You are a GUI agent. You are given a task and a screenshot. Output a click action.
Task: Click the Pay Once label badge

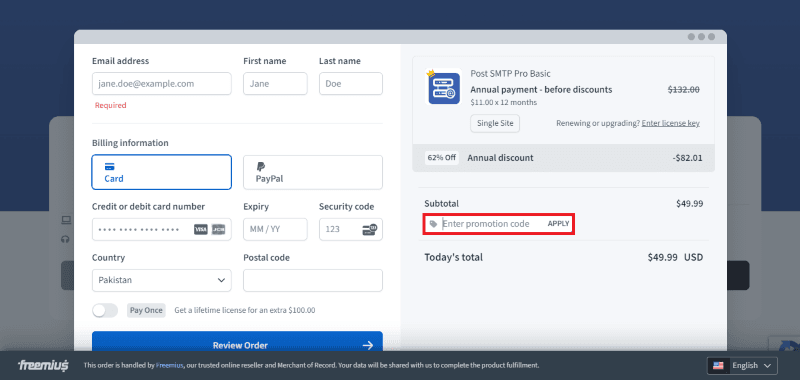tap(146, 310)
